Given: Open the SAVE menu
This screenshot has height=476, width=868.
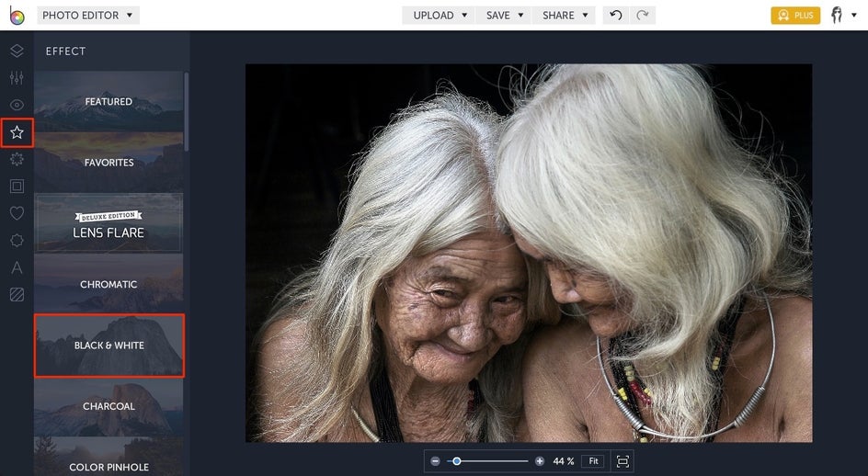Looking at the screenshot, I should [504, 15].
